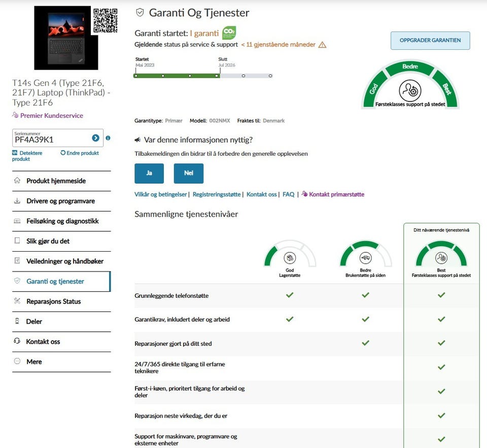Click the ThinkPad laptop product thumbnail
Screen dimensions: 487x448
tap(66, 38)
